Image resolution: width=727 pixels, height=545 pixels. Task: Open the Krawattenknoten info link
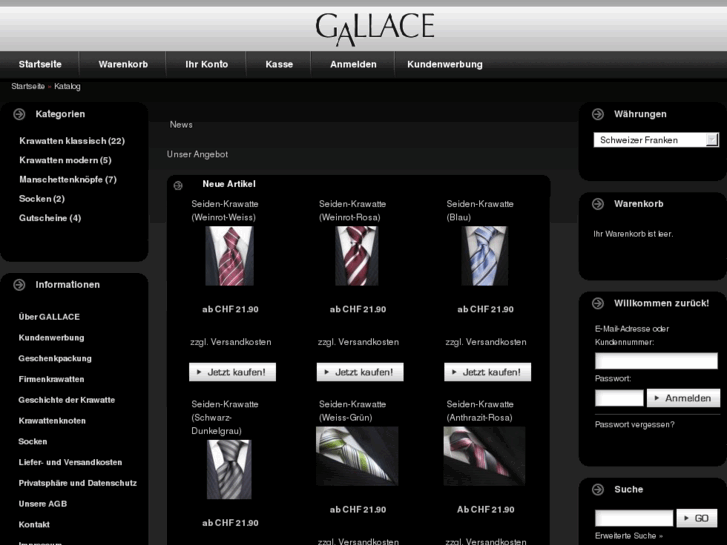(x=52, y=421)
